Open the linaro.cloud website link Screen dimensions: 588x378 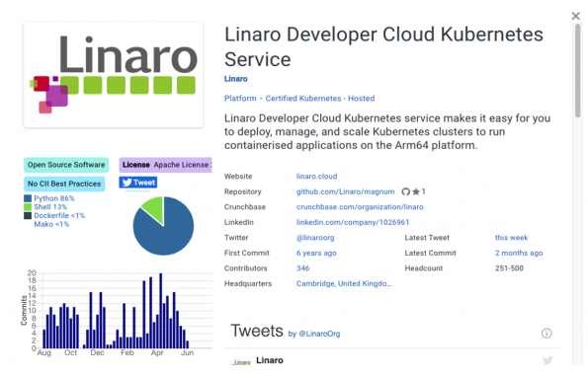(316, 176)
